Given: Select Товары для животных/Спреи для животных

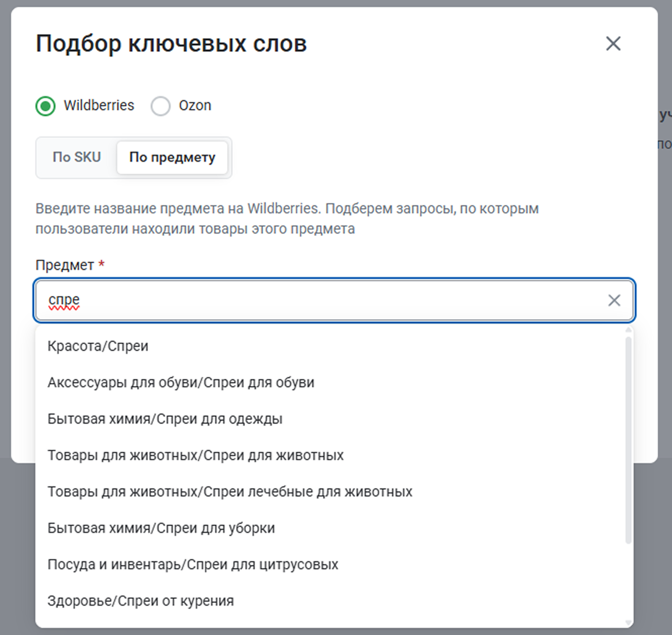Looking at the screenshot, I should (196, 456).
